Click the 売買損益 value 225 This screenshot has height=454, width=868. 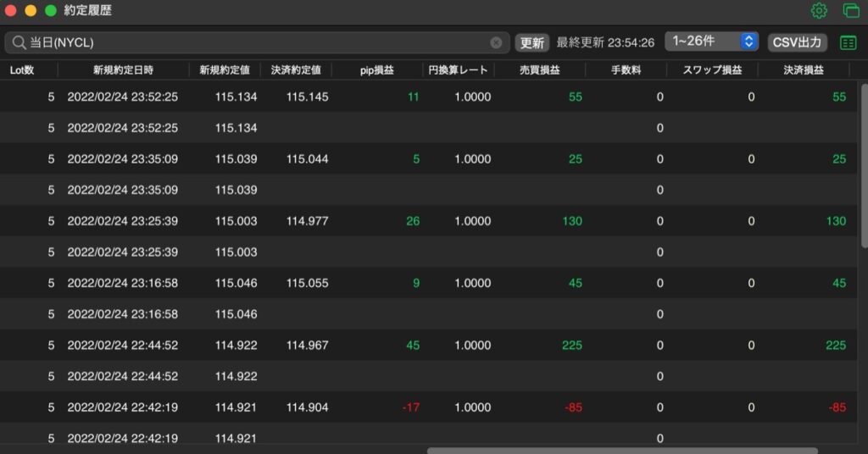[572, 345]
